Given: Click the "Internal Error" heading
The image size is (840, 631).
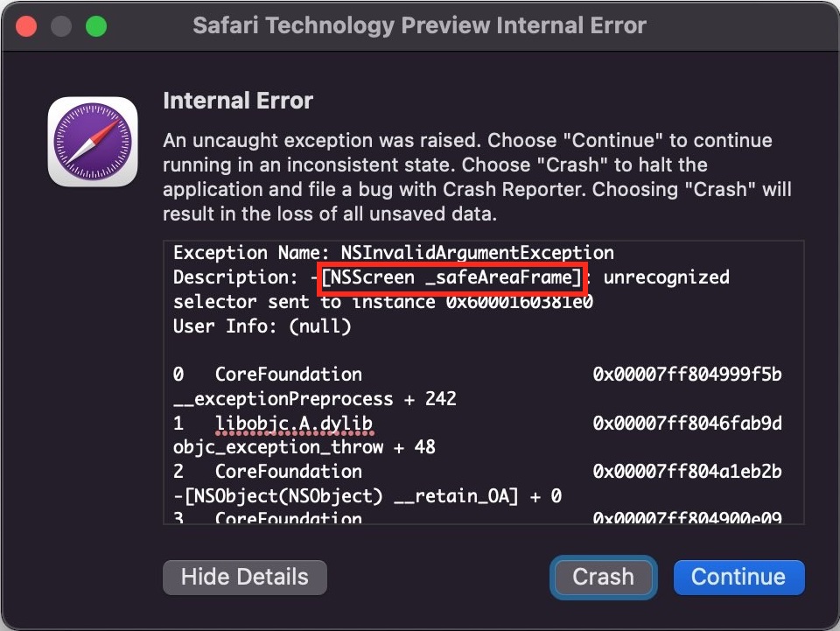Looking at the screenshot, I should tap(238, 102).
